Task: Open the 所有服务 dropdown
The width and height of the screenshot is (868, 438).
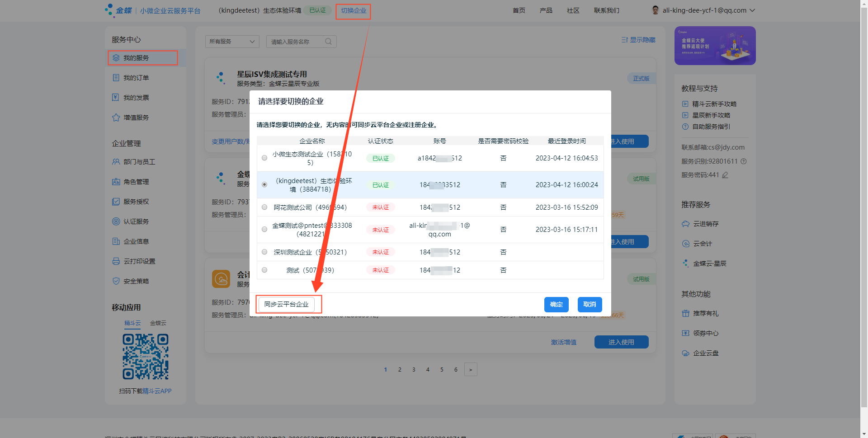Action: click(x=232, y=42)
